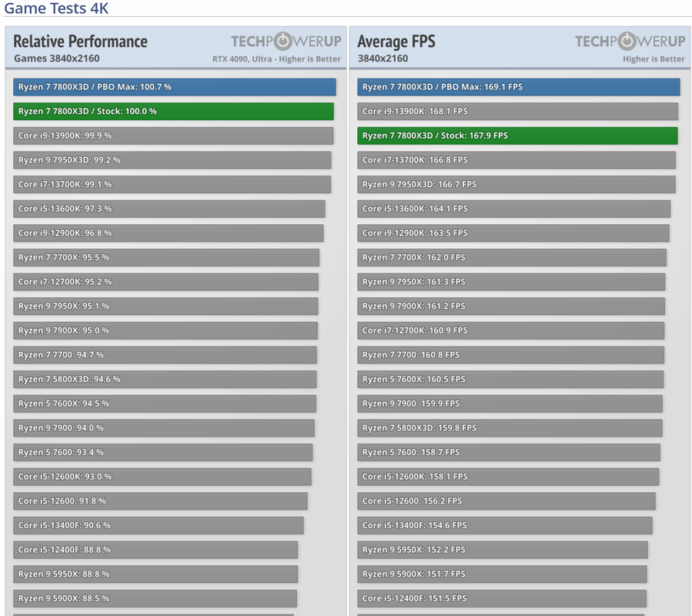Select the Core i5-13600K 164.1 FPS bar

click(513, 209)
